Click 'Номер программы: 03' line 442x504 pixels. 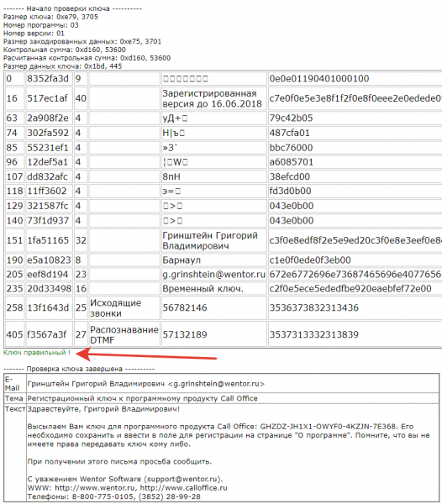click(41, 25)
